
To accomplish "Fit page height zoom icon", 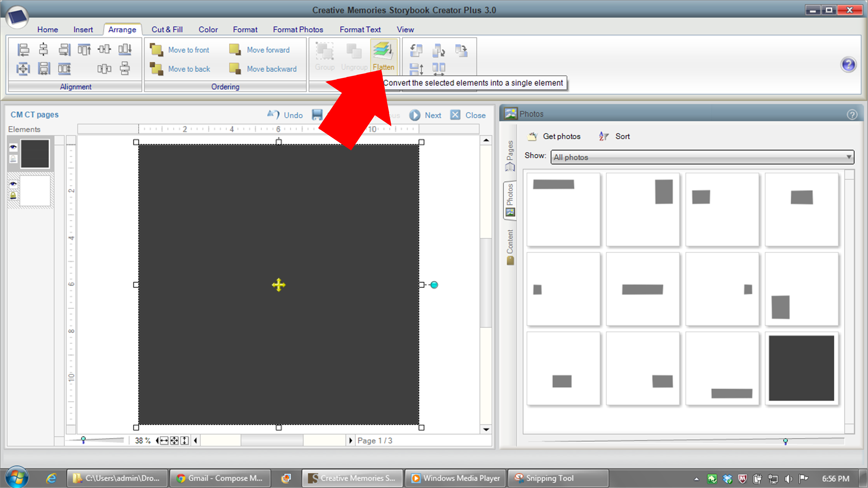I will tap(184, 440).
